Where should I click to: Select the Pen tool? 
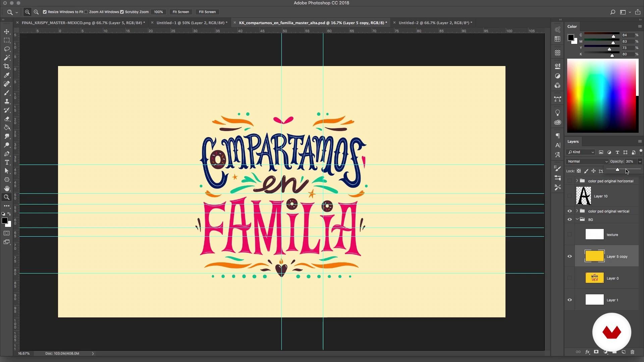7,154
